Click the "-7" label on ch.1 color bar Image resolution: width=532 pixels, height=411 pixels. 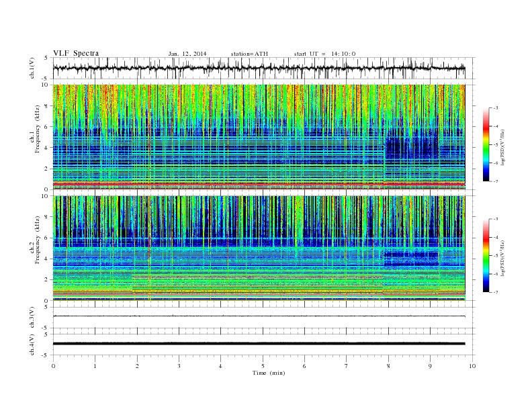496,181
